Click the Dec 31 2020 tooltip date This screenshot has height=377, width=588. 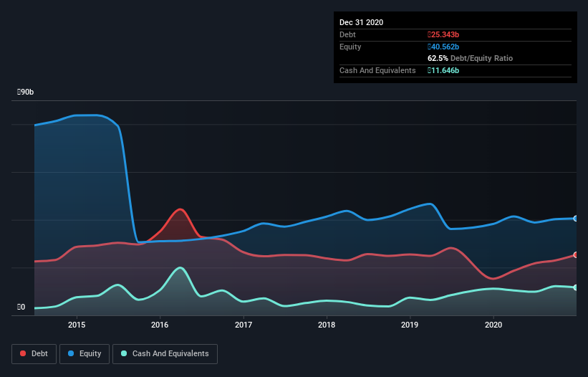click(361, 22)
